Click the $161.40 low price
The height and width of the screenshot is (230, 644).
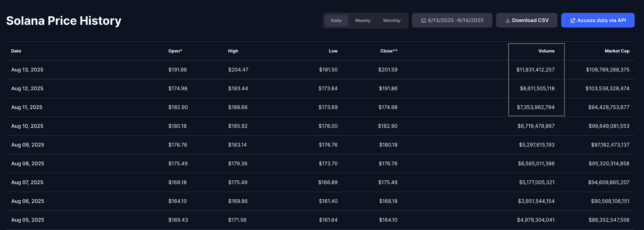pos(328,201)
